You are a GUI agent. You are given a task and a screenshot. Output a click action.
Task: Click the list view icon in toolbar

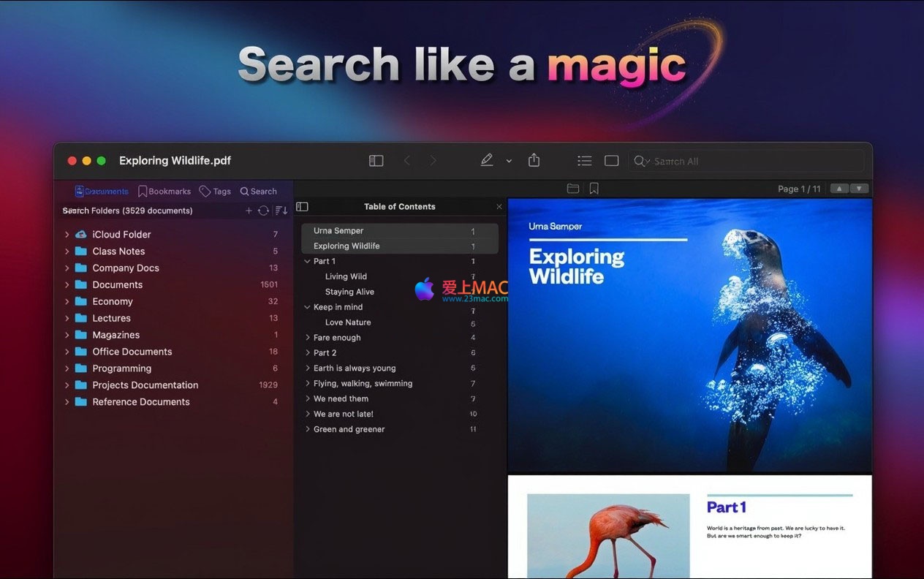click(584, 161)
